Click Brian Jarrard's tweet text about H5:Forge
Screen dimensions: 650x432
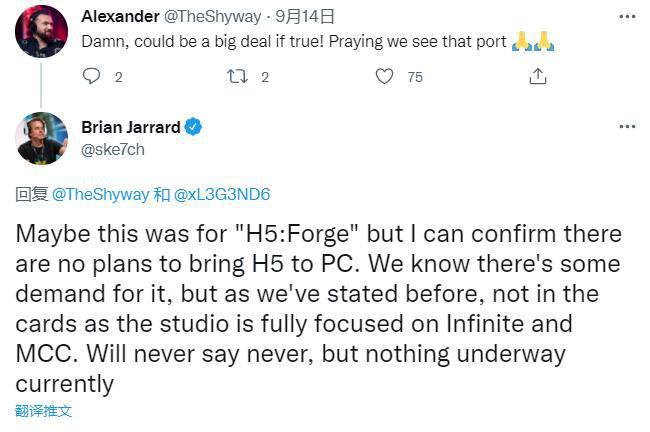318,309
